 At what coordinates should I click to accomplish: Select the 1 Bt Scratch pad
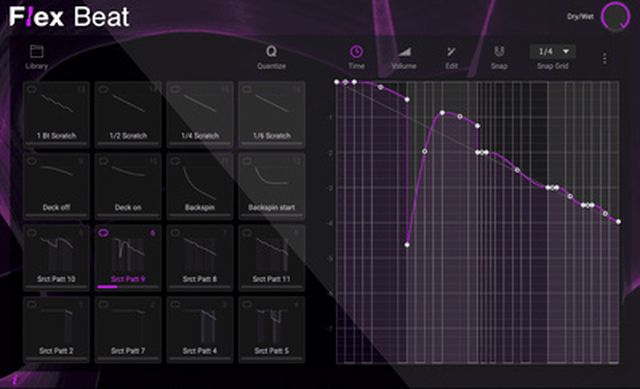[x=56, y=114]
